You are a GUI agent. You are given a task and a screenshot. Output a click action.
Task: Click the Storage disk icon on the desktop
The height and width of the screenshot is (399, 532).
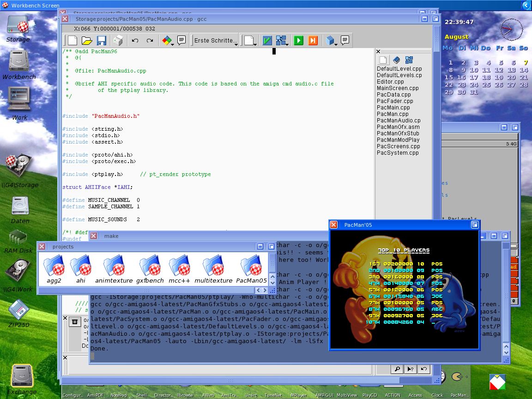18,30
